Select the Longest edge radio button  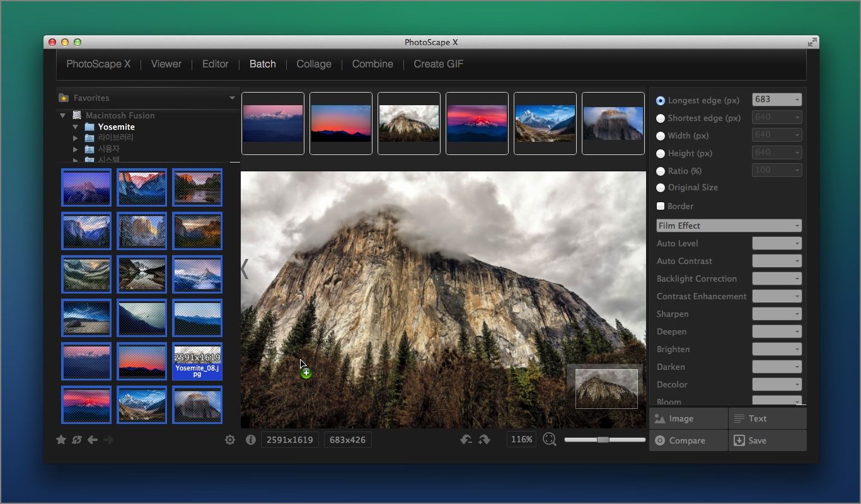(x=661, y=100)
